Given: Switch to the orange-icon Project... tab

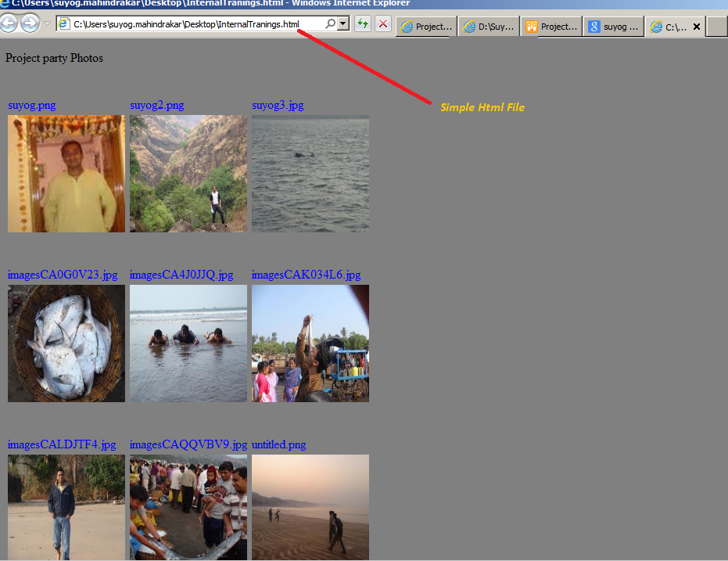Looking at the screenshot, I should pos(551,27).
